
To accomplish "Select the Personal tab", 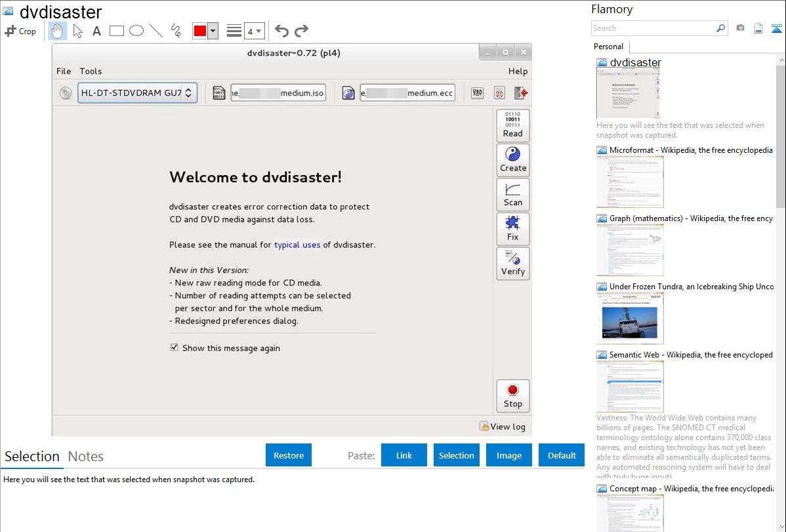I will (609, 46).
